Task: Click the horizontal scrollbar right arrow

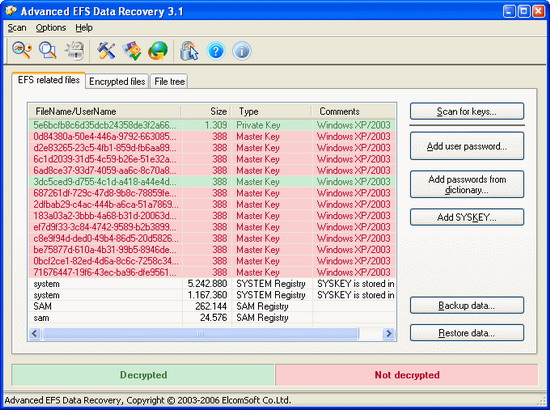Action: pos(389,333)
